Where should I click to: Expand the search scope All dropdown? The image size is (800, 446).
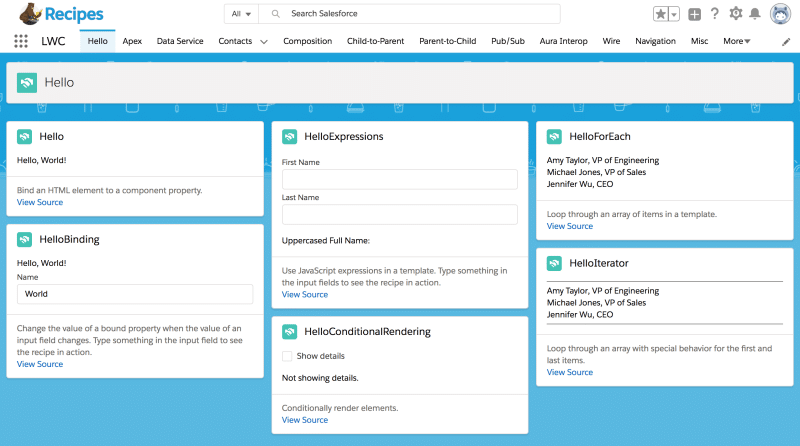point(241,14)
